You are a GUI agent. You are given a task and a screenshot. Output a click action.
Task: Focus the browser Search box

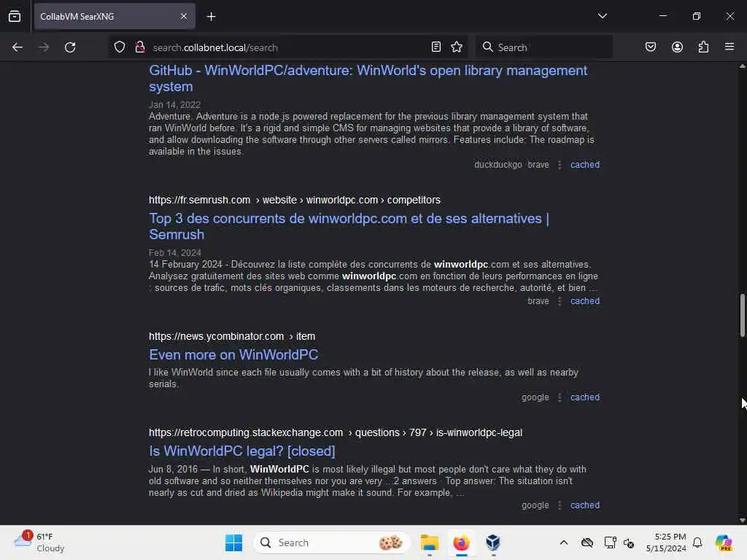point(544,47)
